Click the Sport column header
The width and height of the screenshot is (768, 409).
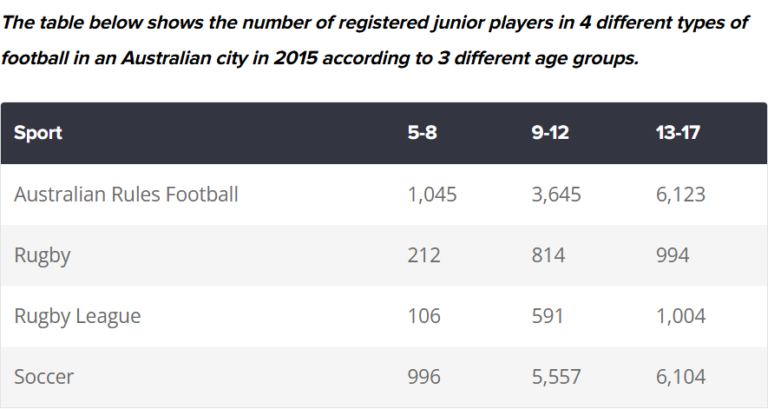click(38, 133)
